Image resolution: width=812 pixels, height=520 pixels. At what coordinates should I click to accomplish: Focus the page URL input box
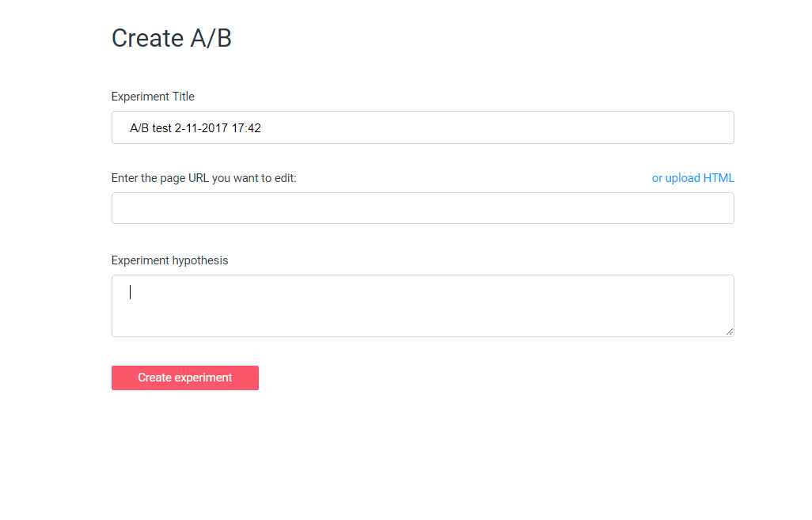(423, 208)
